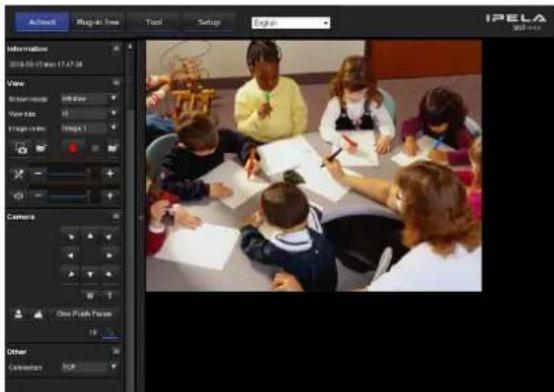Toggle the microphone mute icon
The image size is (554, 392).
point(18,174)
